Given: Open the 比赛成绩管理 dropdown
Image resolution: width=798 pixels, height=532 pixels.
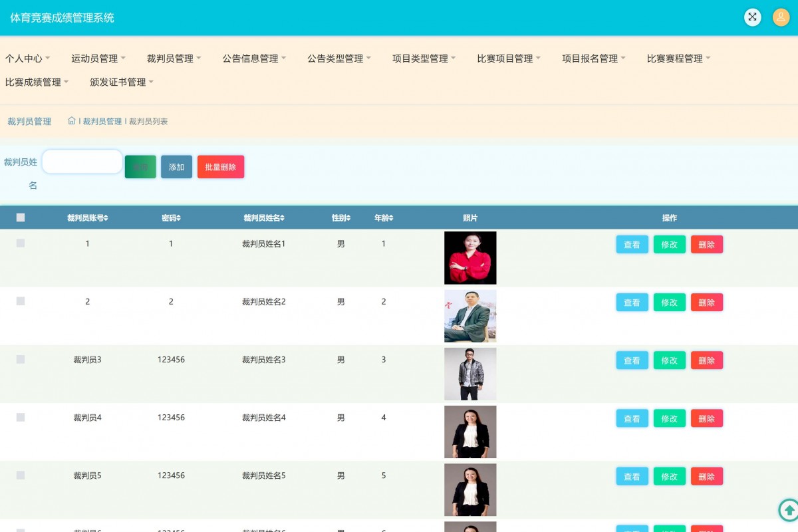Looking at the screenshot, I should [37, 82].
